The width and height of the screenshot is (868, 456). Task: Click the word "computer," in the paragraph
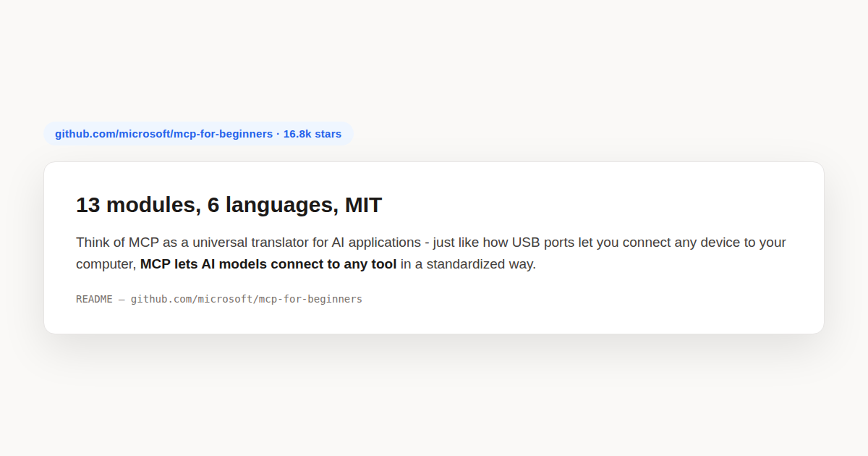tap(106, 264)
